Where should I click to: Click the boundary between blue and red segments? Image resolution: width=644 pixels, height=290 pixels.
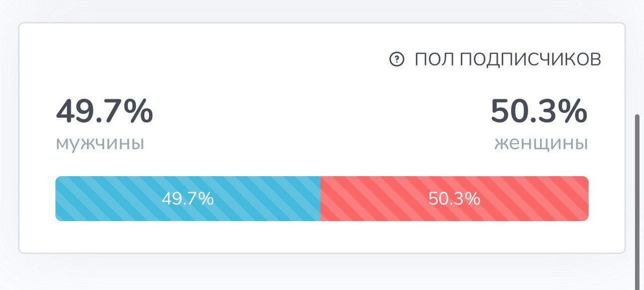click(x=321, y=198)
